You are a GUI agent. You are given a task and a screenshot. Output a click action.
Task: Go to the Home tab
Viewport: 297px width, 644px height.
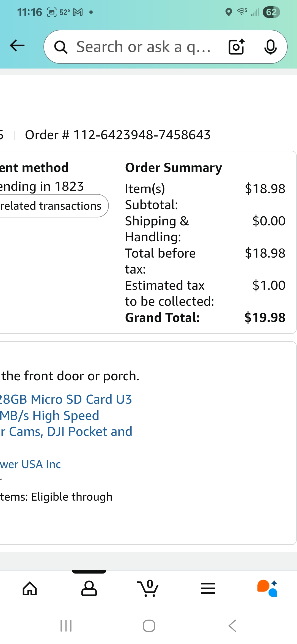coord(30,588)
